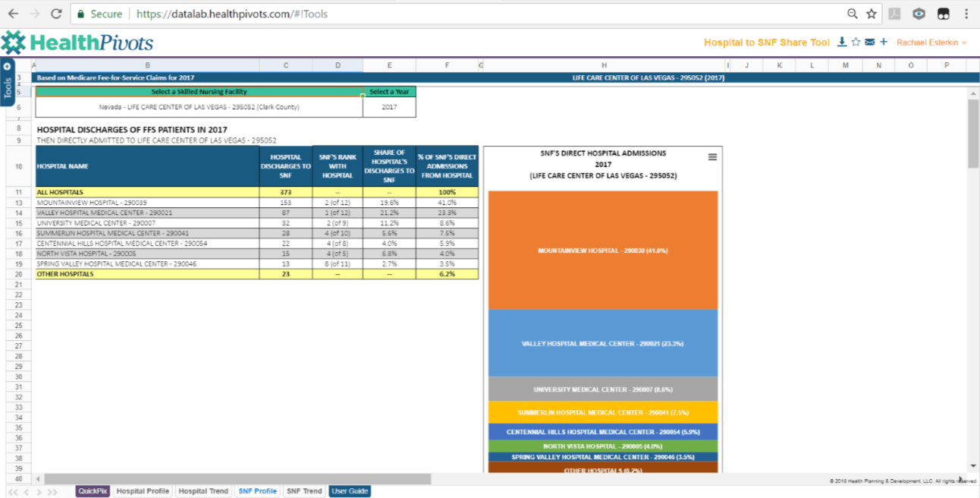980x498 pixels.
Task: Click the blue Valley Hospital Medical Center segment
Action: (603, 343)
